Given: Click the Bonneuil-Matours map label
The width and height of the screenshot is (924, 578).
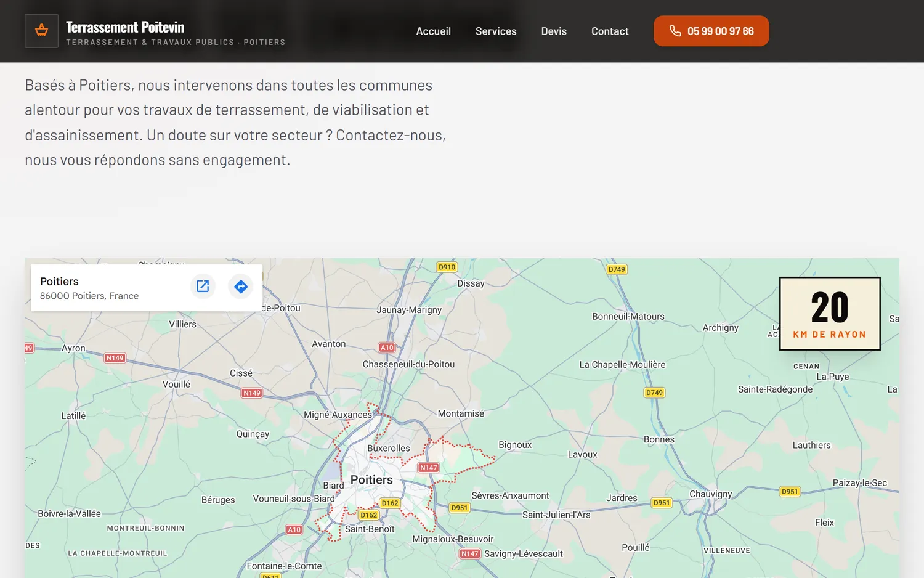Looking at the screenshot, I should (628, 317).
